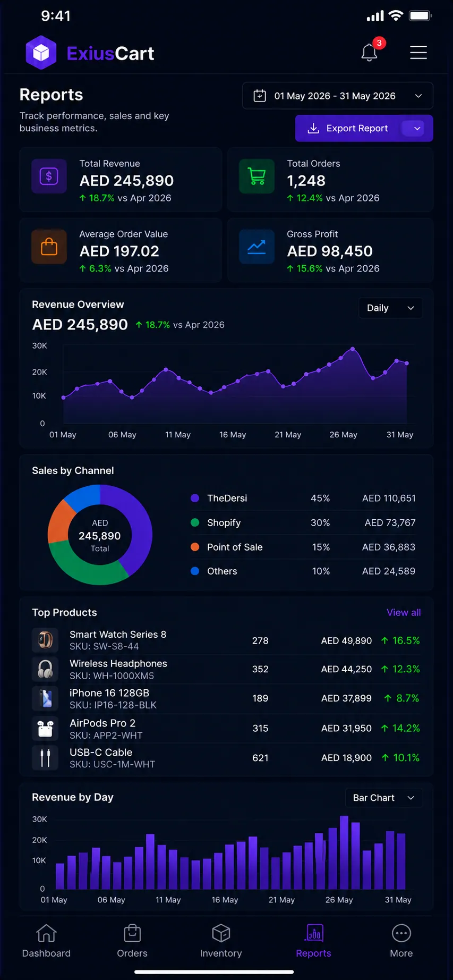Switch to the Orders tab label

(x=132, y=953)
